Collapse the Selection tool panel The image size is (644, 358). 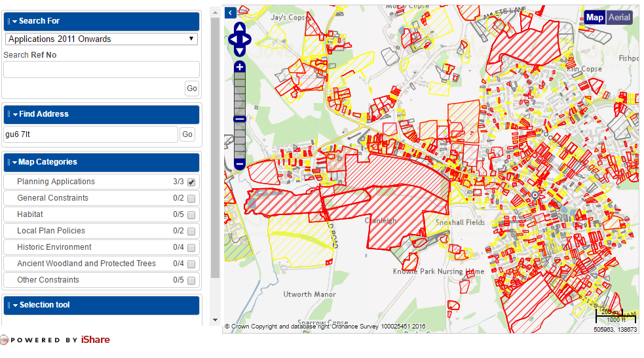click(15, 306)
